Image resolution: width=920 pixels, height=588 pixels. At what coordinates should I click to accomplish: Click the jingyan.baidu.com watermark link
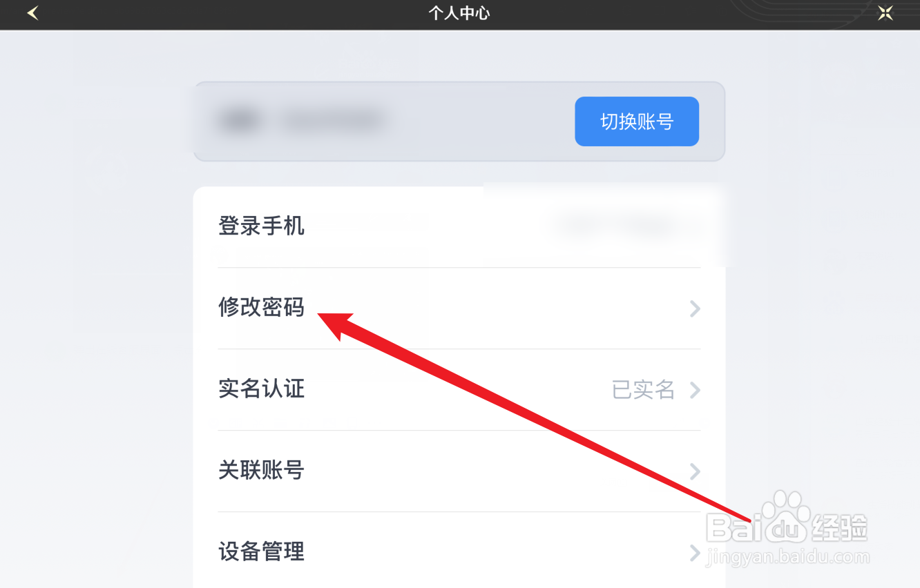pyautogui.click(x=787, y=556)
